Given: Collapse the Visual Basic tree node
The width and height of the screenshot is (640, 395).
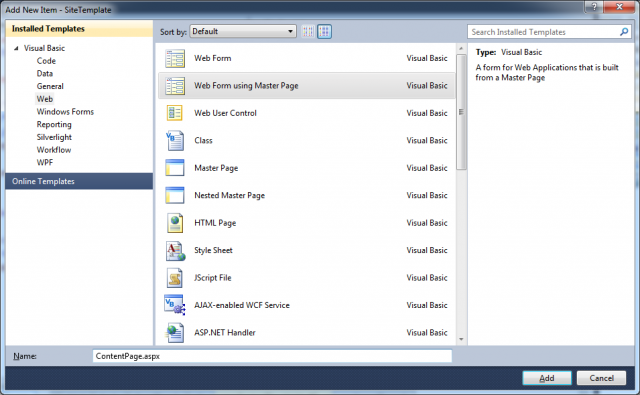Looking at the screenshot, I should pyautogui.click(x=16, y=48).
